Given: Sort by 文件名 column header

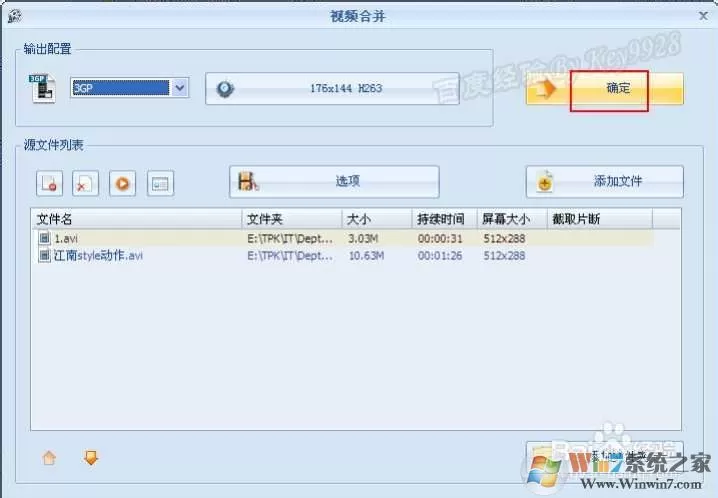Looking at the screenshot, I should tap(136, 219).
